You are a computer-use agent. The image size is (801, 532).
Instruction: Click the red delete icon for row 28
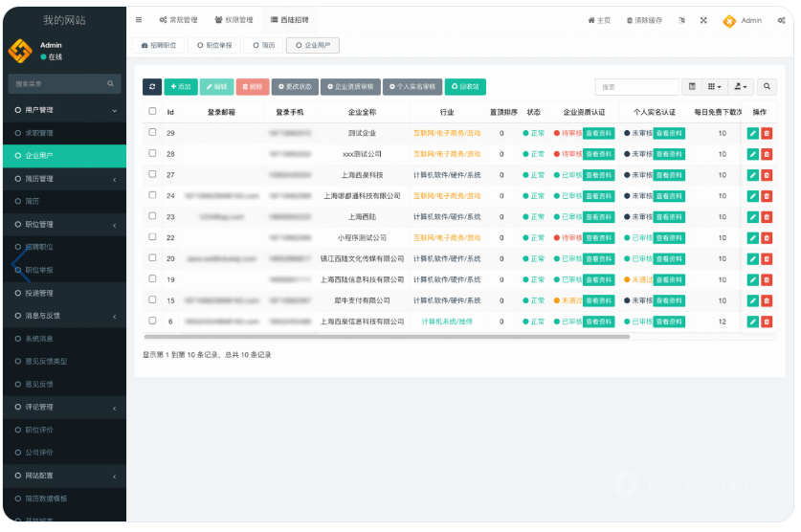(x=767, y=154)
